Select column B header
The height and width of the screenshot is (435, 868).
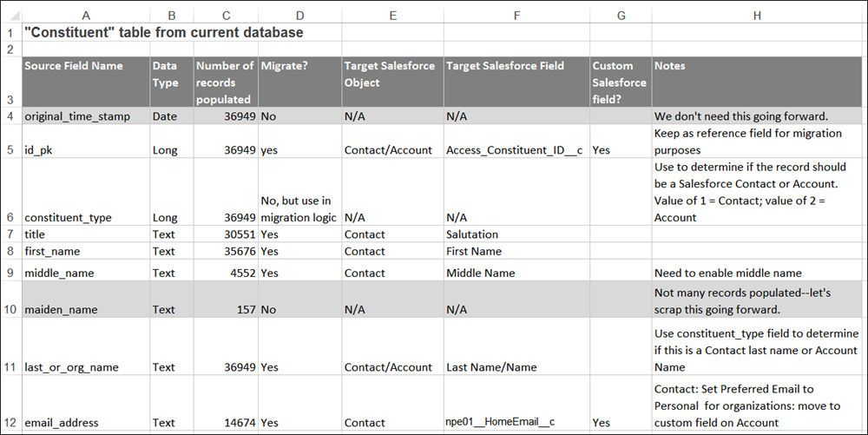pyautogui.click(x=172, y=16)
